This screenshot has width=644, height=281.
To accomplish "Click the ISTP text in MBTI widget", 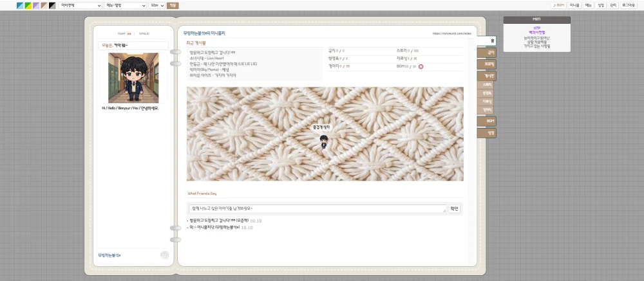I will [x=537, y=28].
